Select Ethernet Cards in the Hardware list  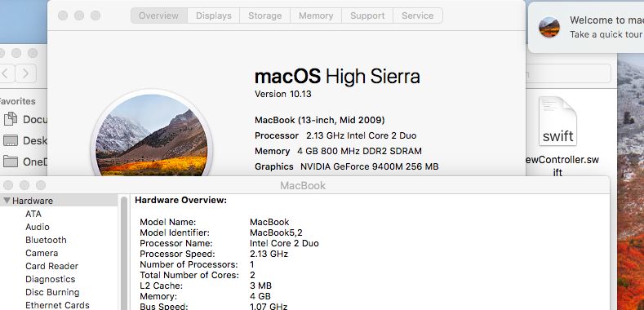[57, 305]
